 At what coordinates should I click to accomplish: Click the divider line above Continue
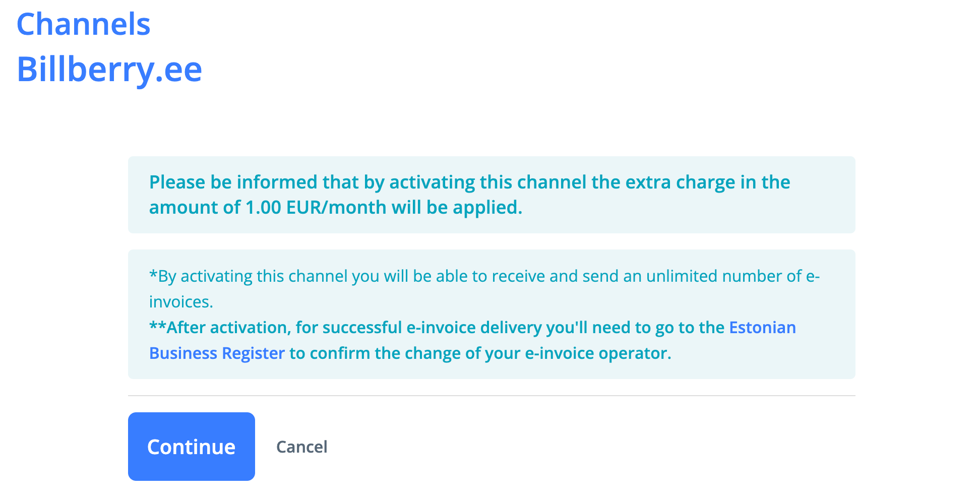[492, 396]
